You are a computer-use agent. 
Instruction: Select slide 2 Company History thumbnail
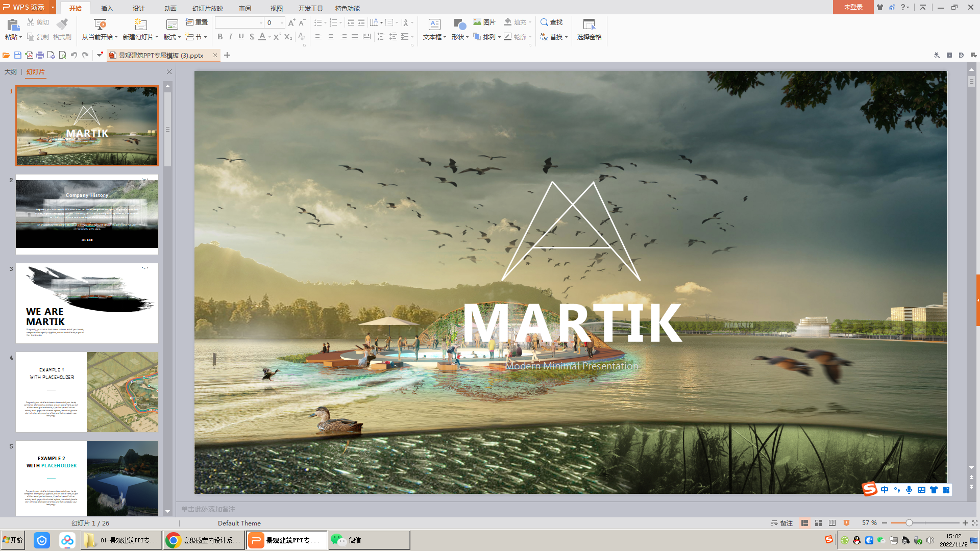[87, 214]
